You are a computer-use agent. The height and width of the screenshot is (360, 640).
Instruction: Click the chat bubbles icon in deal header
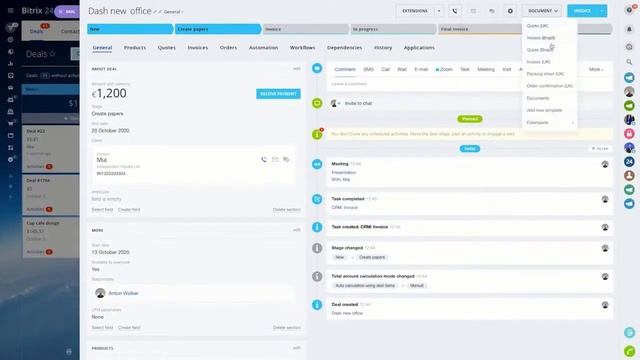(x=491, y=11)
